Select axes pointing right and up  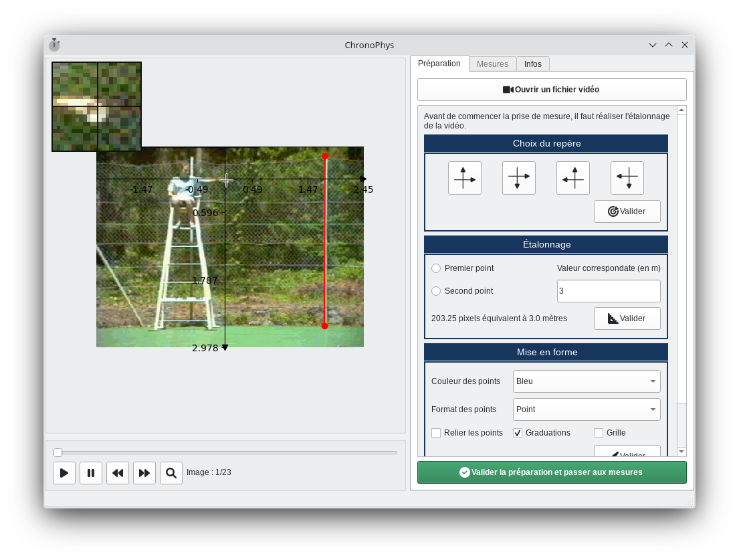pos(464,178)
